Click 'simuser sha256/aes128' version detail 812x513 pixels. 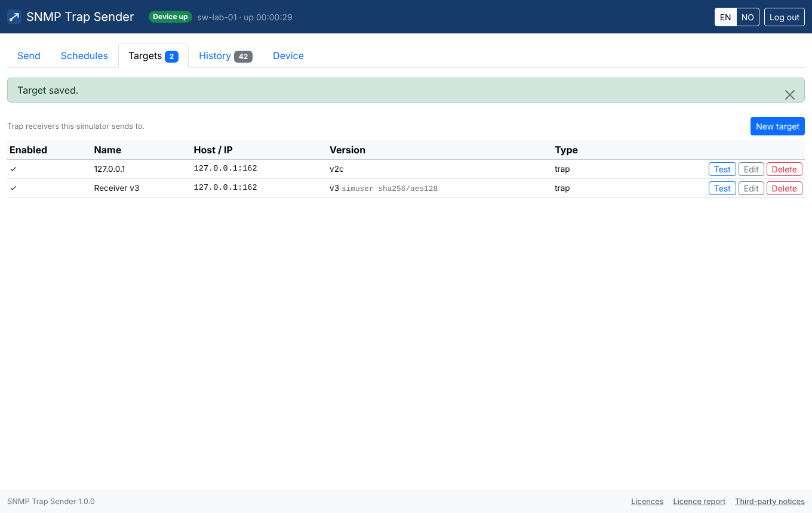[389, 188]
